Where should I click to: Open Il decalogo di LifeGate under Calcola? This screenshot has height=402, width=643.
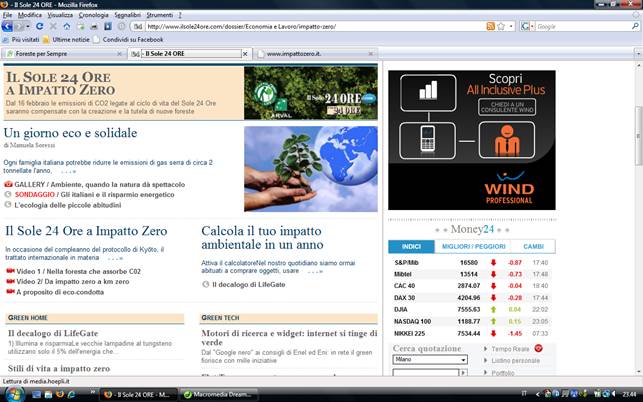[249, 284]
